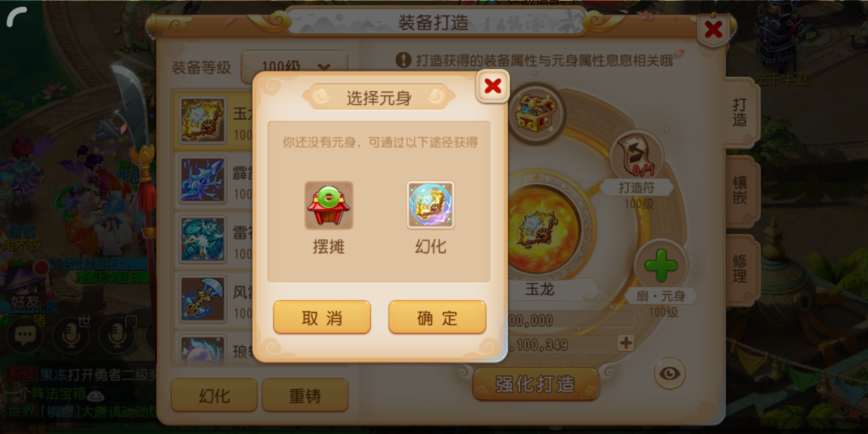Viewport: 868px width, 434px height.
Task: Tap the 世 voice microphone icon
Action: point(71,336)
